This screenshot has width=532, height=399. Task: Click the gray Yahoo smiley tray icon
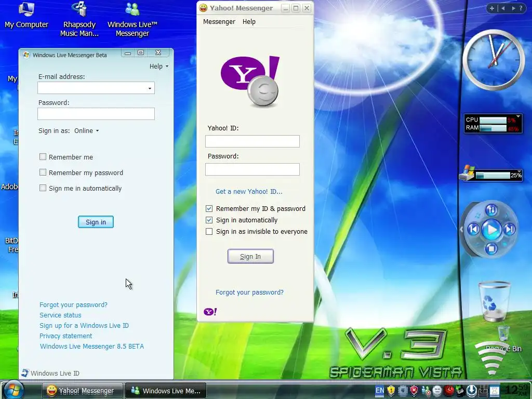(x=437, y=391)
